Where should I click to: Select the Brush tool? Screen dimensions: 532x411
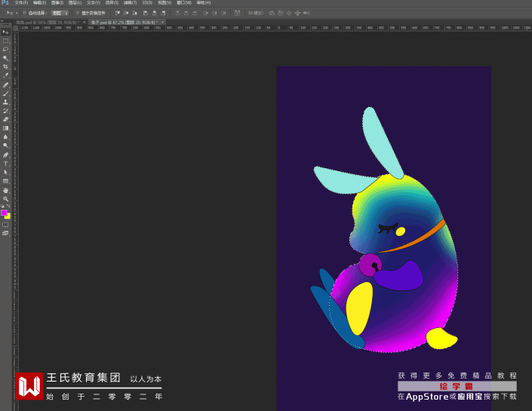[5, 93]
